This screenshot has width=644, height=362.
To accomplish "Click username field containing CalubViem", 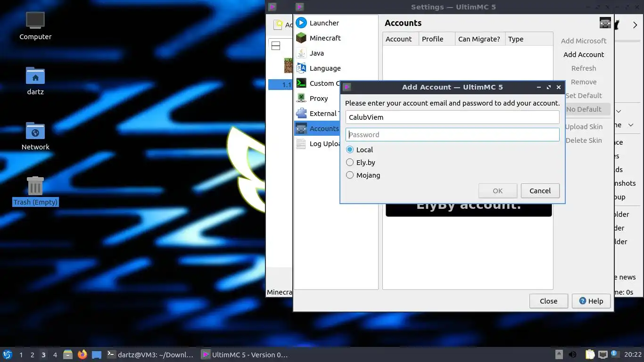I will (453, 117).
